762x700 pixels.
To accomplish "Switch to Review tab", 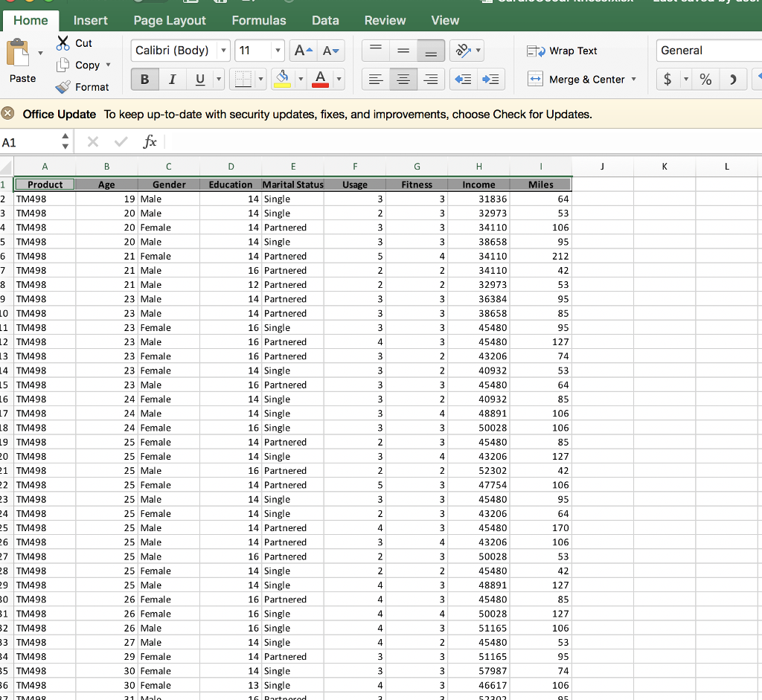I will pyautogui.click(x=385, y=20).
